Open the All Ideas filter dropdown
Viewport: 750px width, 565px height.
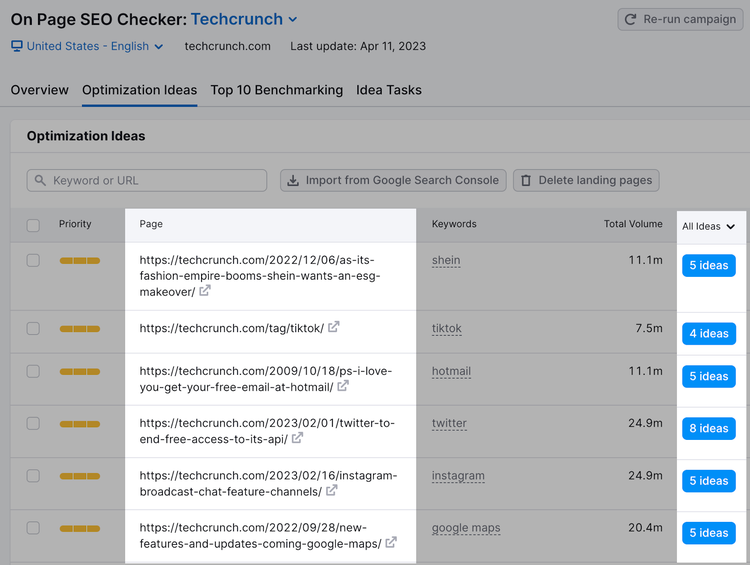coord(708,226)
